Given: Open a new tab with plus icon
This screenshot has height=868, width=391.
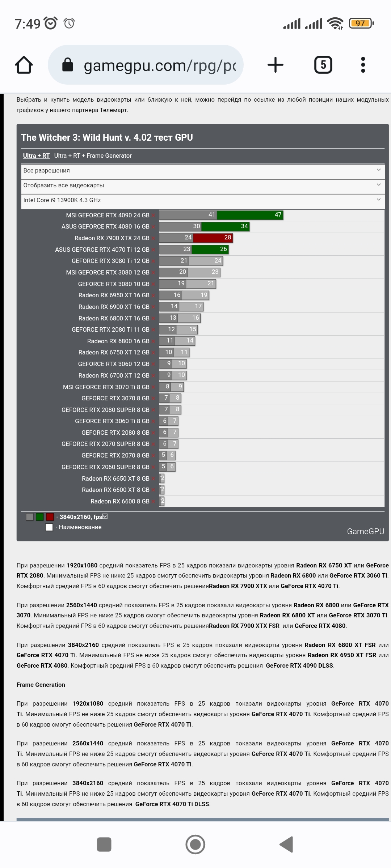Looking at the screenshot, I should tap(275, 65).
